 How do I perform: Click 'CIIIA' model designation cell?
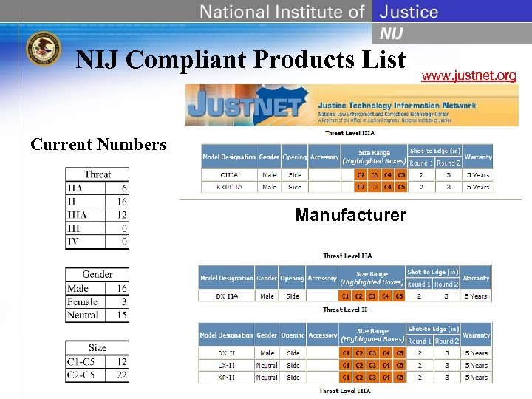(229, 175)
